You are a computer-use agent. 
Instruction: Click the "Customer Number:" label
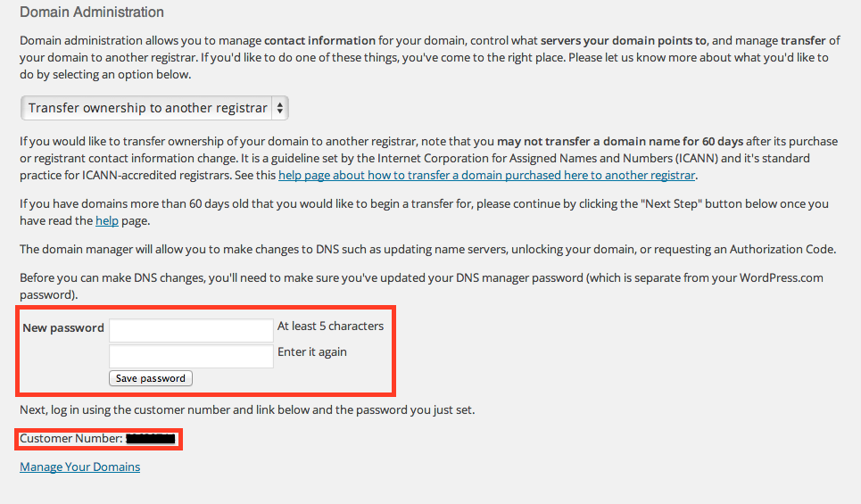click(70, 439)
